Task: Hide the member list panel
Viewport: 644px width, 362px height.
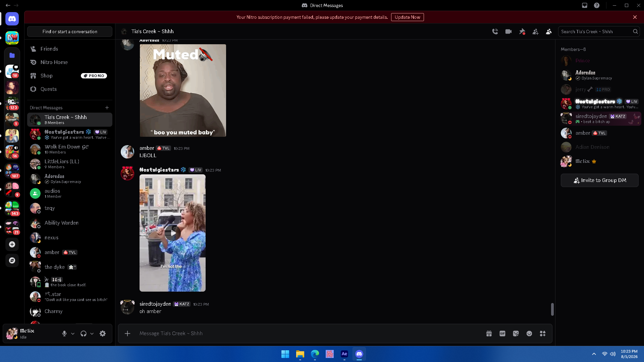Action: 549,32
